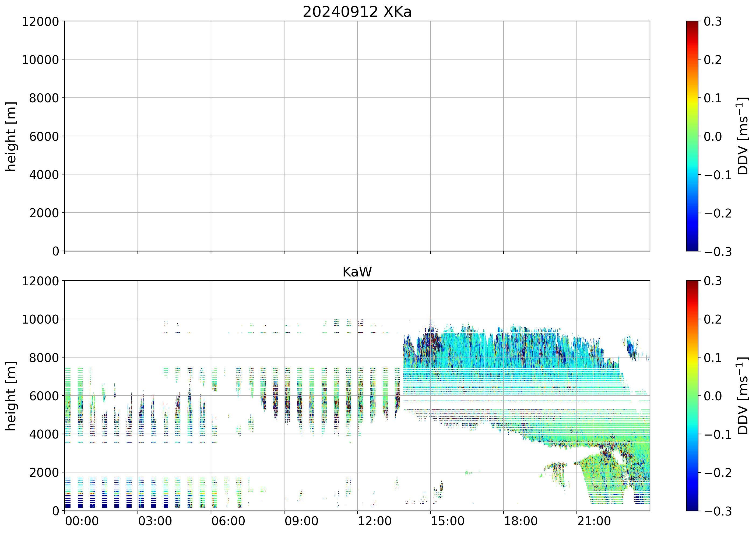Viewport: 756px width, 533px height.
Task: Click the 09:00 time axis label
Action: point(301,521)
